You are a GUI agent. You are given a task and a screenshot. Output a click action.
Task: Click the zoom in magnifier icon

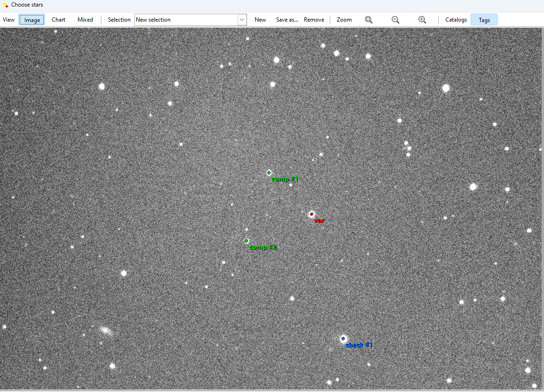(422, 20)
